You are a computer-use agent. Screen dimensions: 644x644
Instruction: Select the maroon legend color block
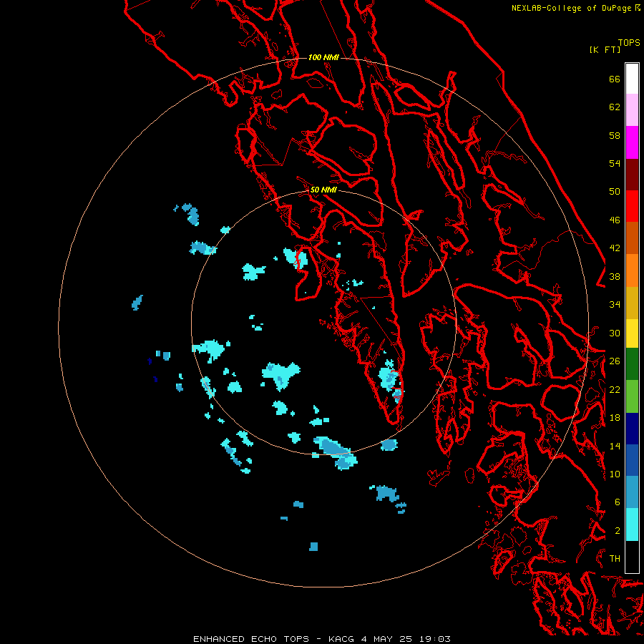click(632, 175)
